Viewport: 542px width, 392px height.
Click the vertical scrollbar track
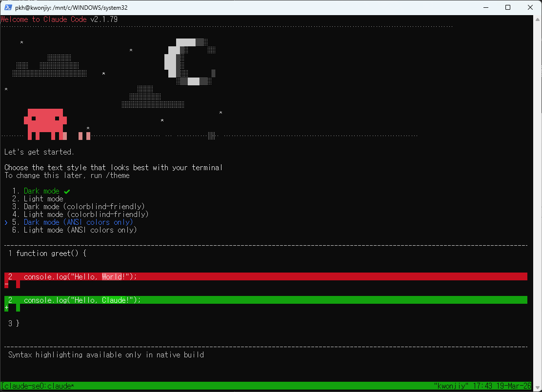pyautogui.click(x=538, y=203)
